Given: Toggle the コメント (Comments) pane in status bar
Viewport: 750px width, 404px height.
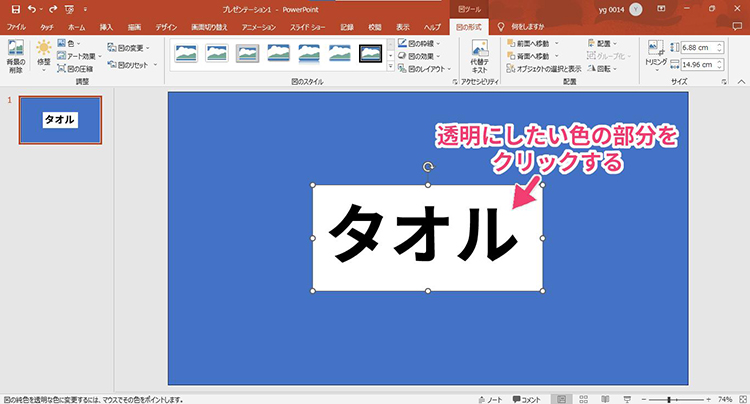Looking at the screenshot, I should 526,397.
